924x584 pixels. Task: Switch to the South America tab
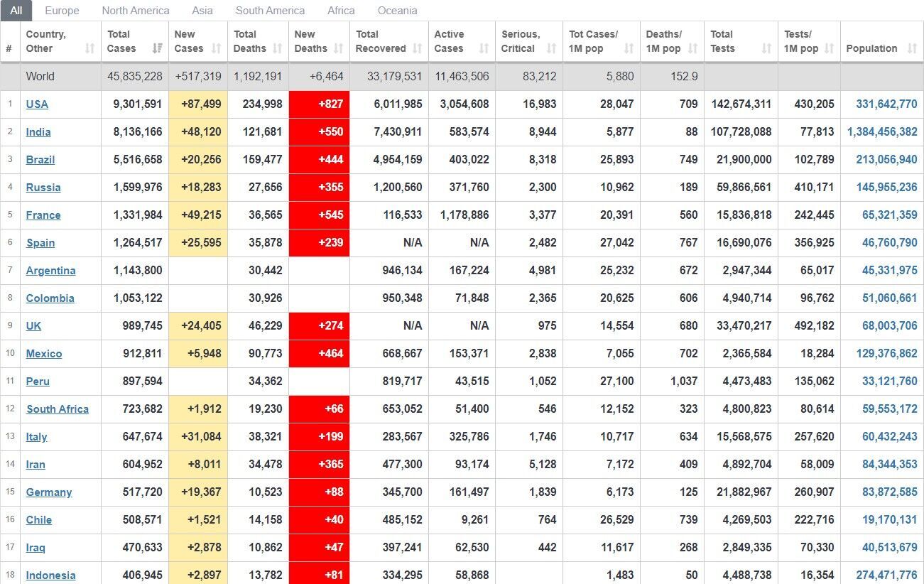270,11
